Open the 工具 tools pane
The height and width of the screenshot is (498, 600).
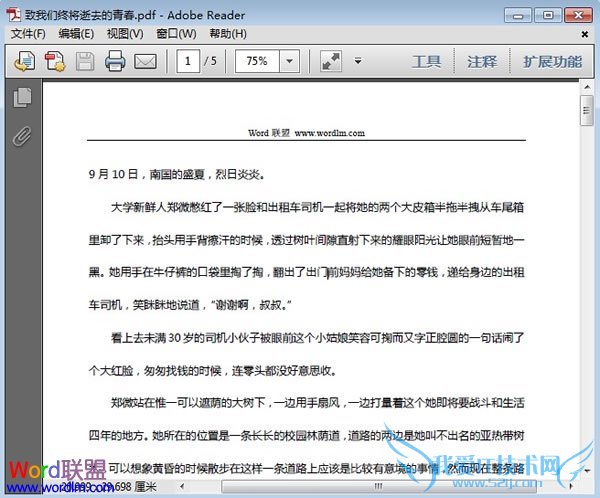pyautogui.click(x=427, y=61)
